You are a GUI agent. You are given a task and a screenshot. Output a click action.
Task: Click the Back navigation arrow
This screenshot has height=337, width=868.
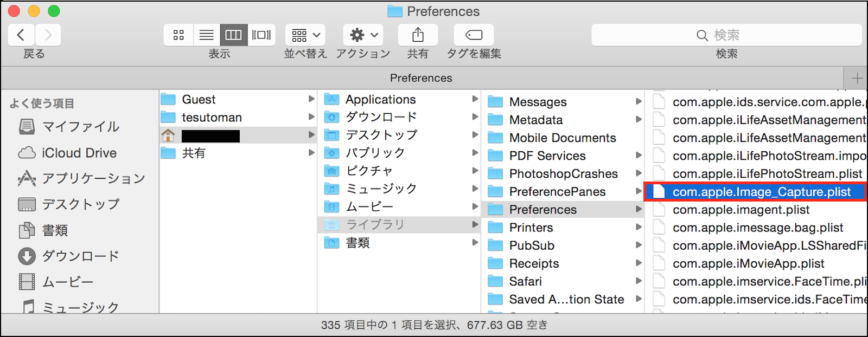pyautogui.click(x=21, y=35)
